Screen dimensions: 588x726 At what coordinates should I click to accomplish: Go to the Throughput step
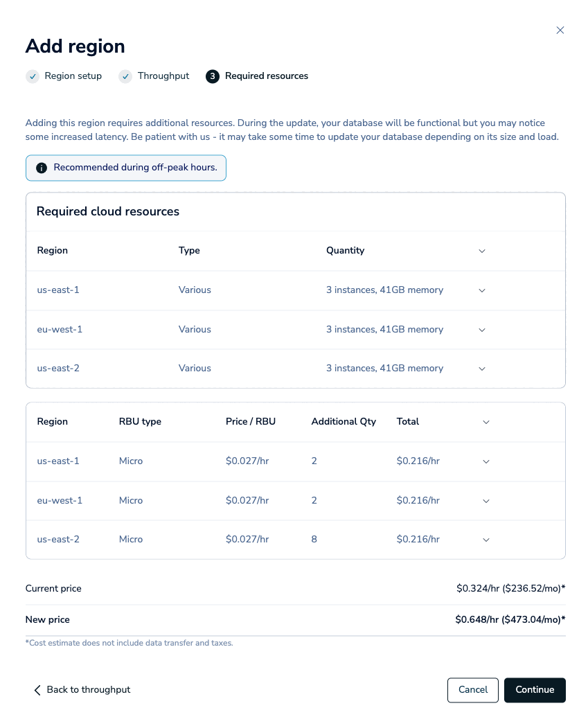click(163, 76)
